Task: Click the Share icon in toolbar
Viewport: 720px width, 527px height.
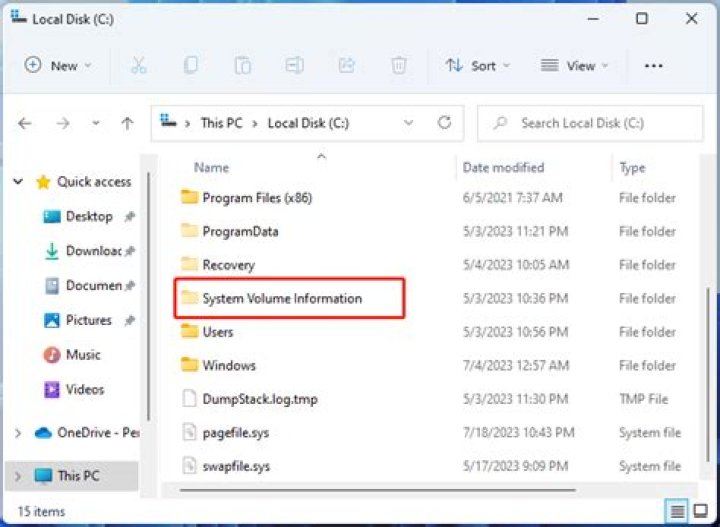Action: coord(347,66)
